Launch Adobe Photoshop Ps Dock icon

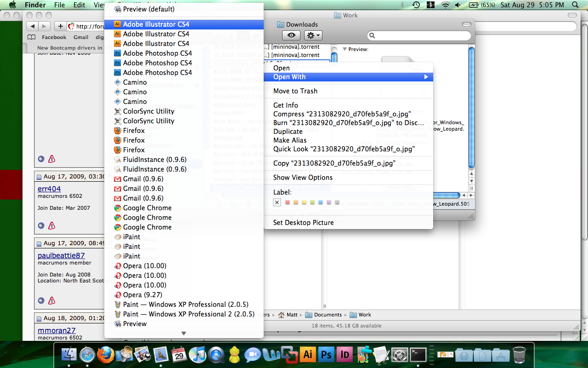point(326,355)
